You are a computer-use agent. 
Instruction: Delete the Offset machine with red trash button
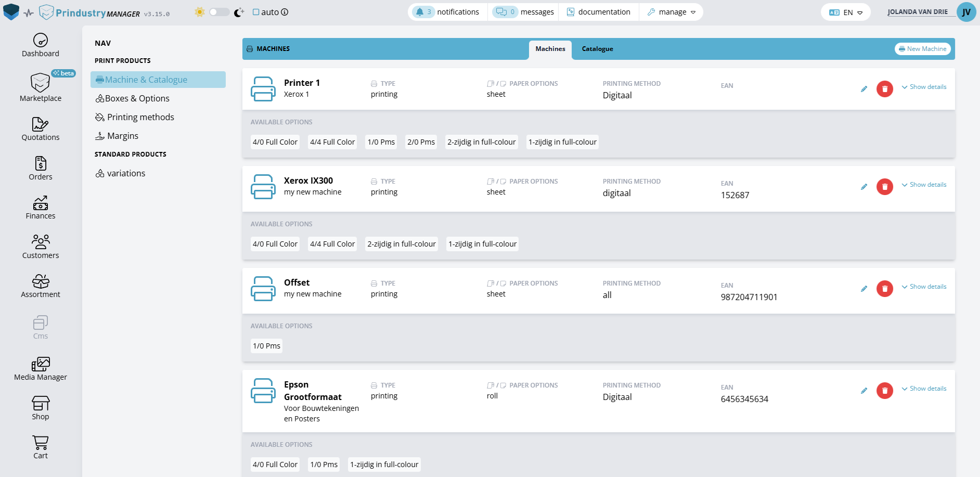[x=884, y=289]
